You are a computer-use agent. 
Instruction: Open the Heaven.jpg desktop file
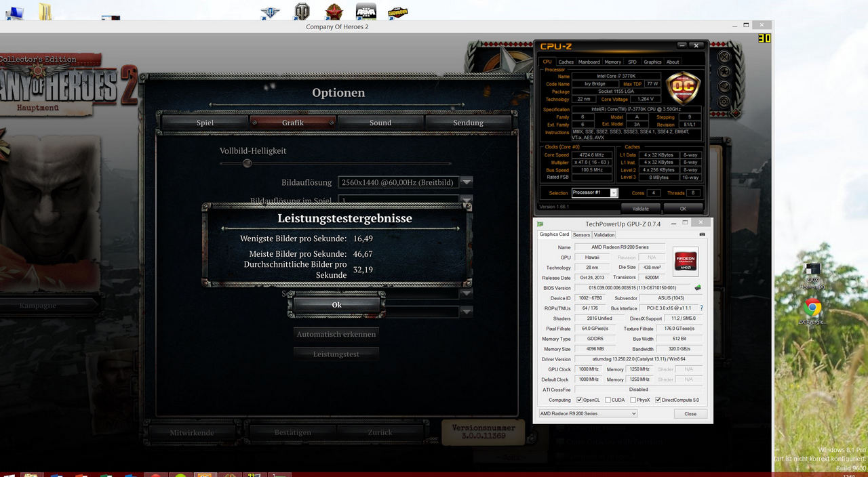tap(812, 276)
